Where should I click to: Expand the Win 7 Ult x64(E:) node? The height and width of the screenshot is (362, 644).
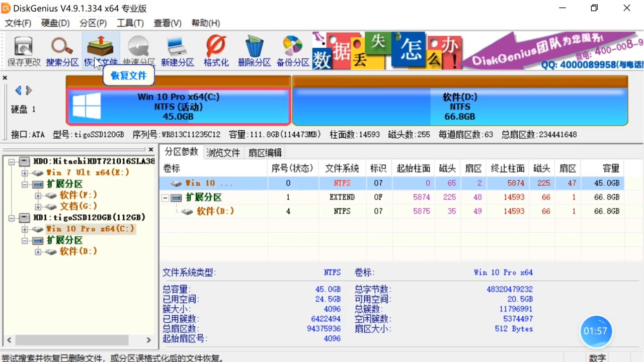coord(25,173)
